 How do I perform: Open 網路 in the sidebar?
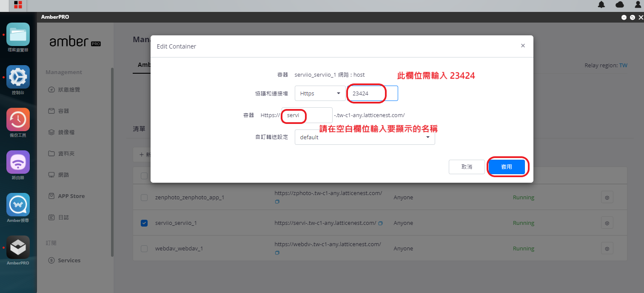point(59,175)
